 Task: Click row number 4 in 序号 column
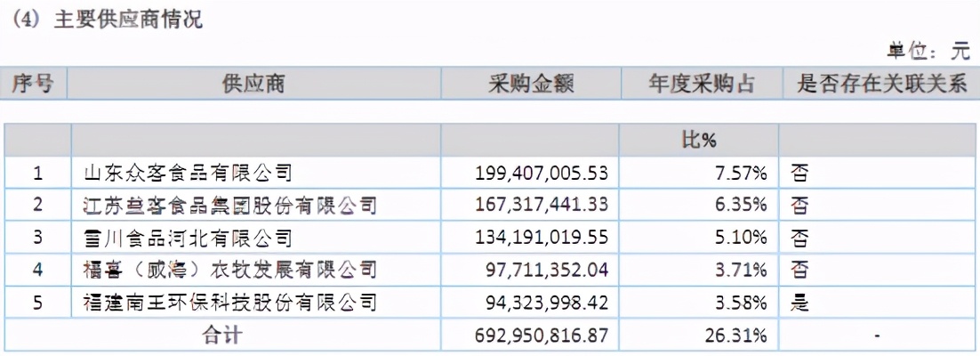37,271
